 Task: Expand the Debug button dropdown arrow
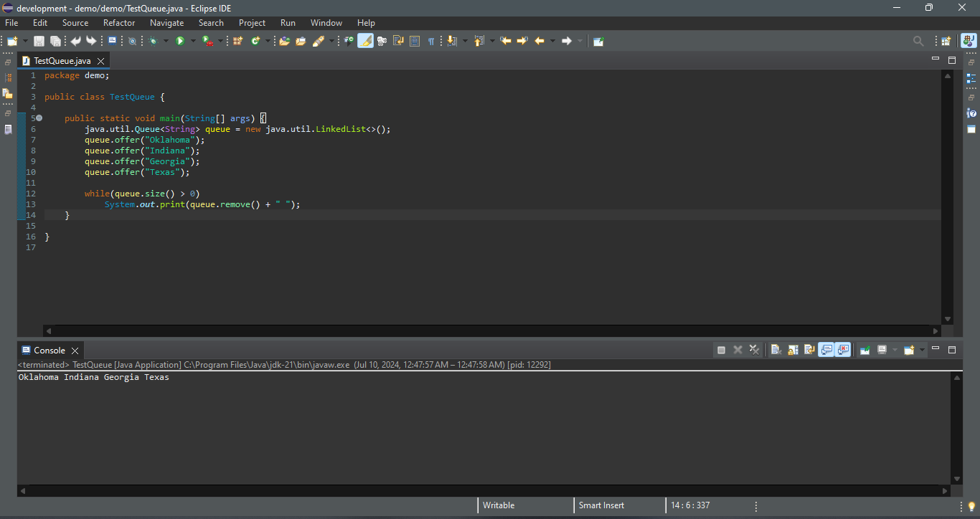pyautogui.click(x=165, y=42)
